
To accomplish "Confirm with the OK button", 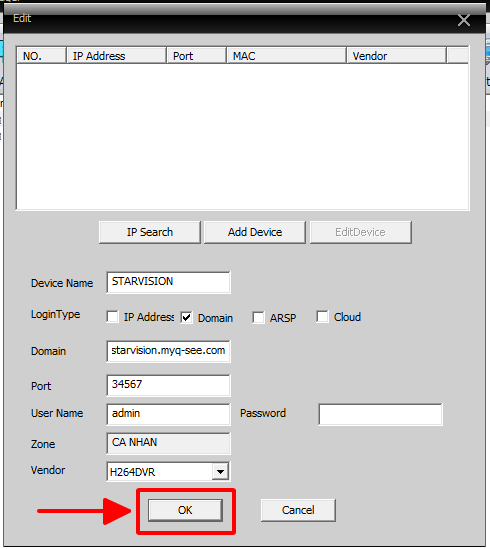I will point(185,510).
